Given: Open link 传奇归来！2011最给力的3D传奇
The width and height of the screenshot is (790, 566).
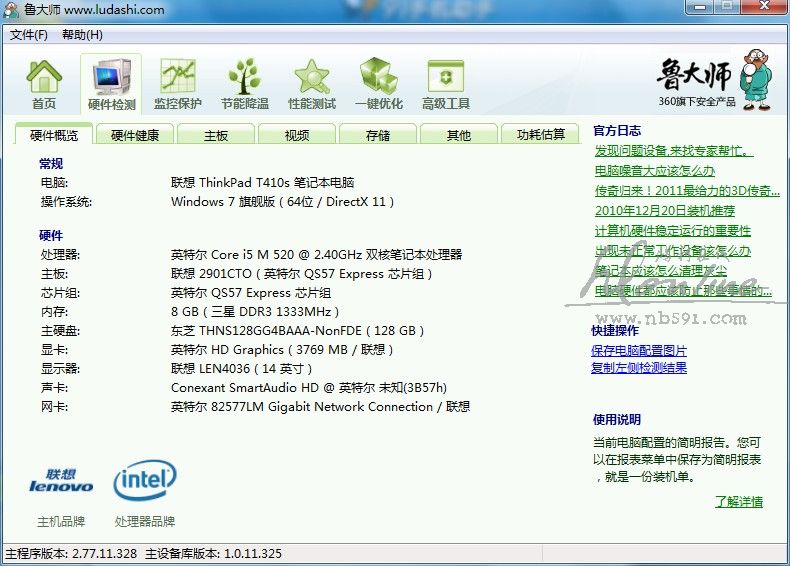Looking at the screenshot, I should tap(687, 191).
